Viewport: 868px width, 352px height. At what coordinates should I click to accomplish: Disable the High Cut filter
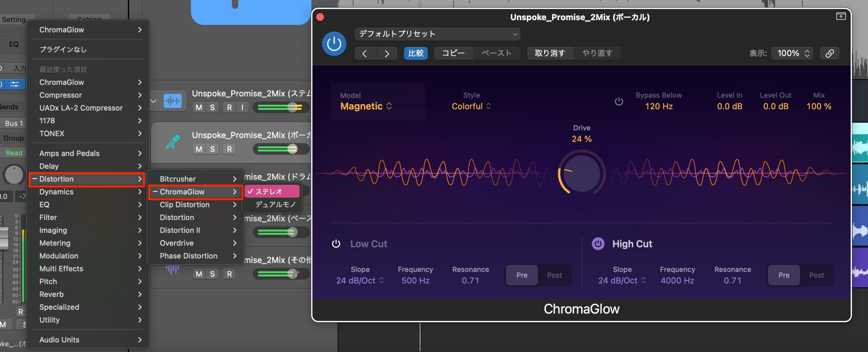click(598, 244)
